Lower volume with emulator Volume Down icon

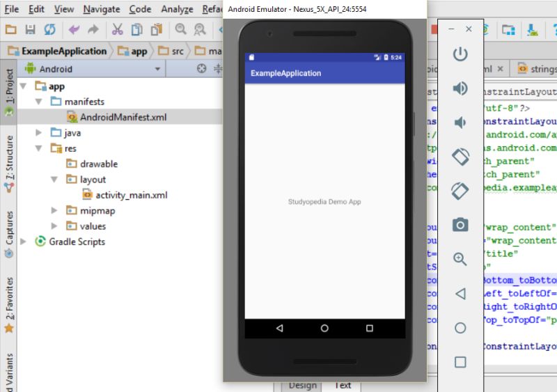coord(460,123)
